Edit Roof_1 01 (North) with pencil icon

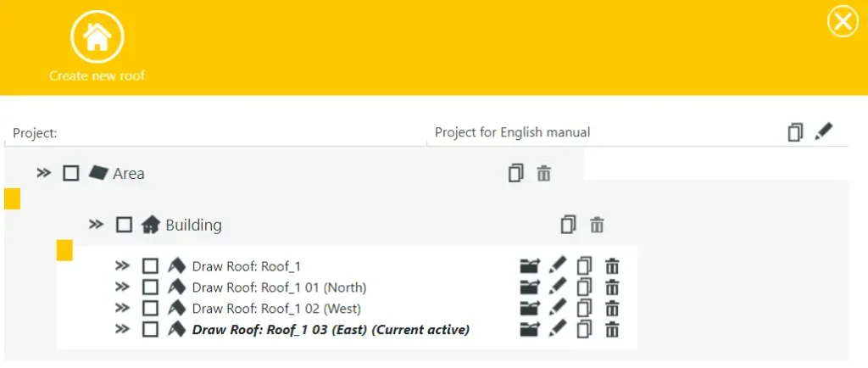558,287
